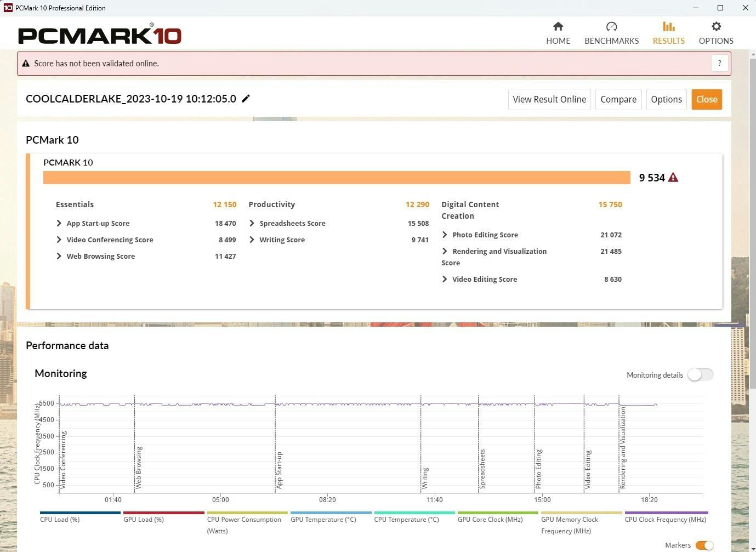Expand Video Editing Score
This screenshot has width=756, height=552.
(x=445, y=279)
